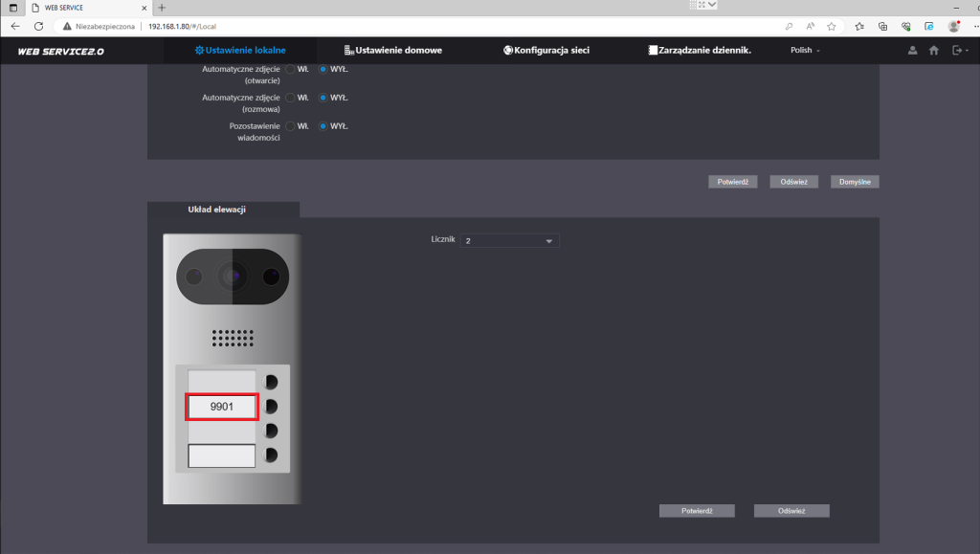The image size is (980, 554).
Task: Add page to favorites with star icon
Action: tap(833, 26)
